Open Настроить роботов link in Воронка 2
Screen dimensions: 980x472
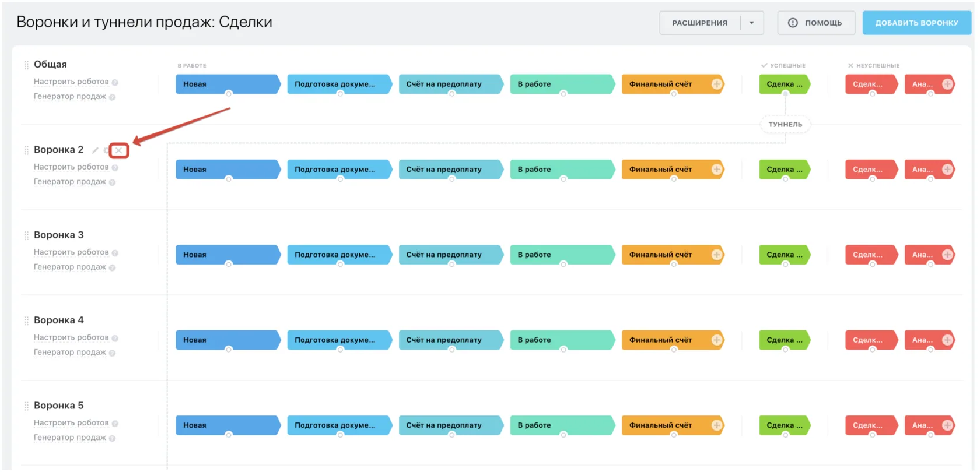coord(71,167)
